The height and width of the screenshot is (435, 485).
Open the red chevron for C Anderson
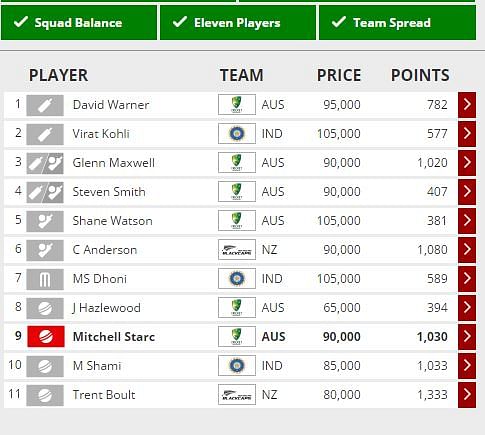(x=467, y=249)
